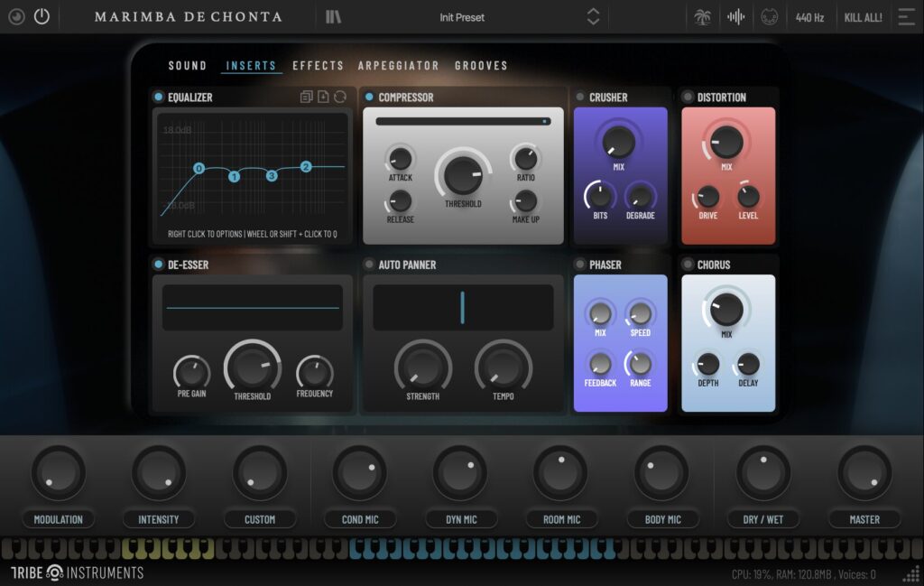
Task: Click the Distortion Level knob
Action: tap(748, 196)
